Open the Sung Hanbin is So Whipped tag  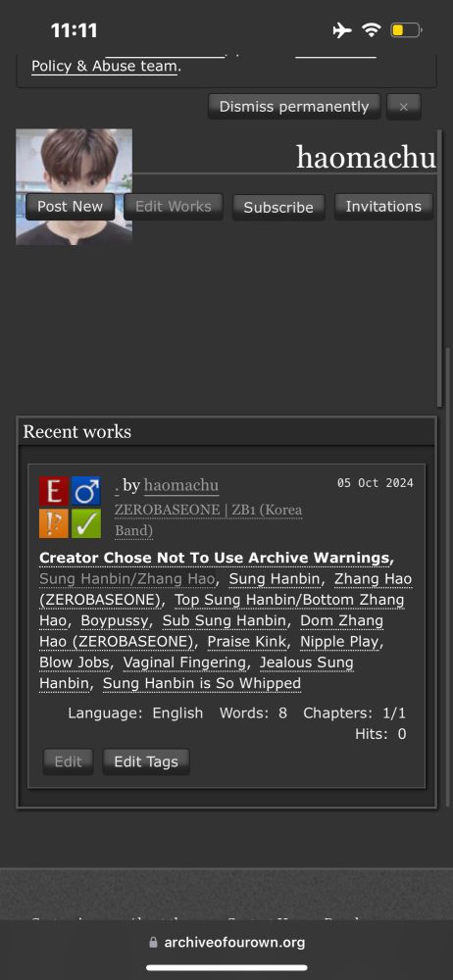(202, 684)
